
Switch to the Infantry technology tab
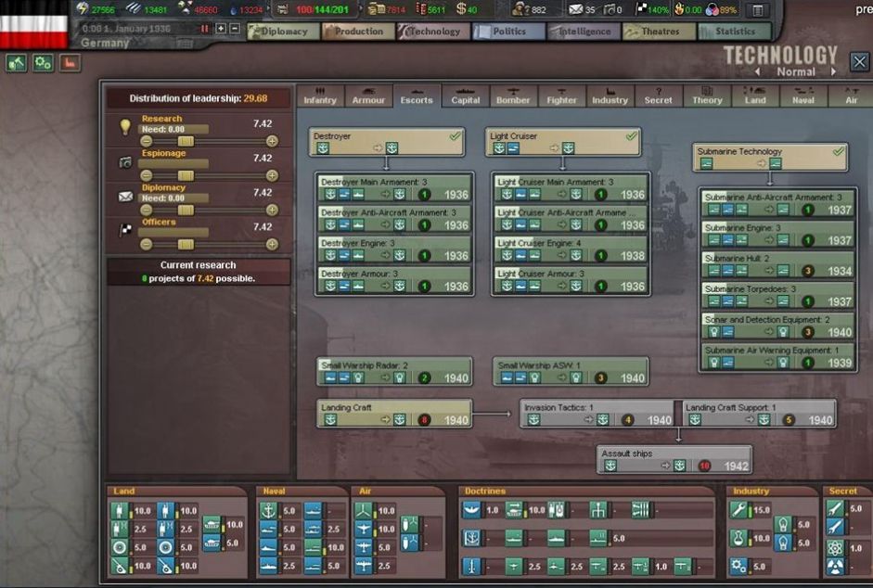click(320, 96)
